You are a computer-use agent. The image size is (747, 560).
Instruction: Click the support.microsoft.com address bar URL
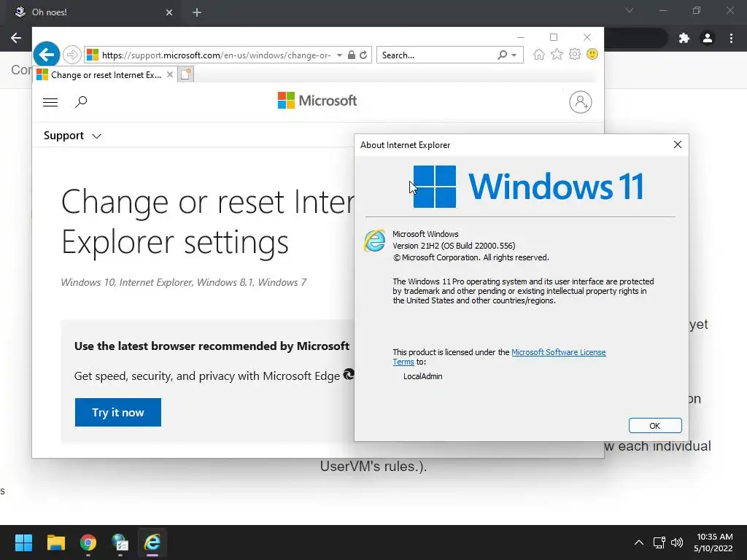[216, 55]
